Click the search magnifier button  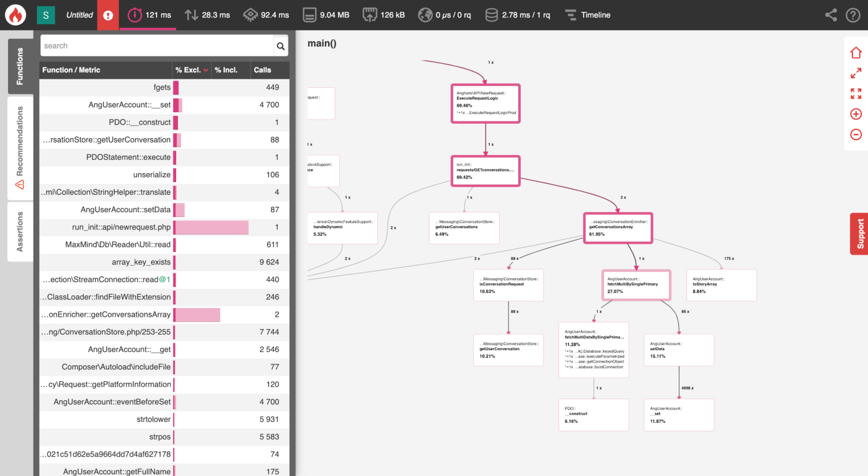(x=281, y=46)
